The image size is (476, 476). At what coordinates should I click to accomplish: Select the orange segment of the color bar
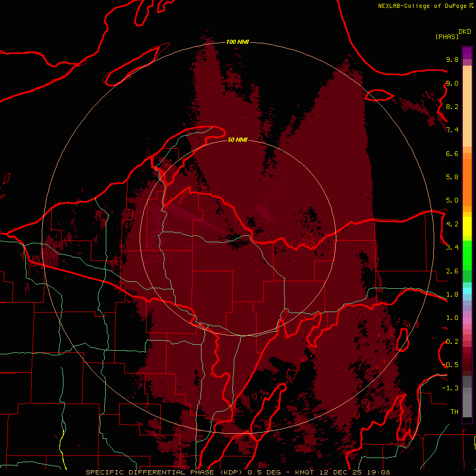(x=467, y=183)
